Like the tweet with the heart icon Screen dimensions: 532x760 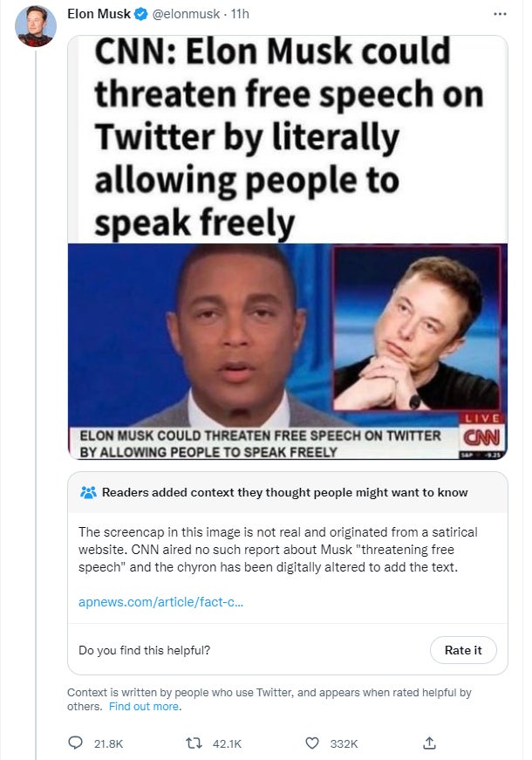click(311, 743)
